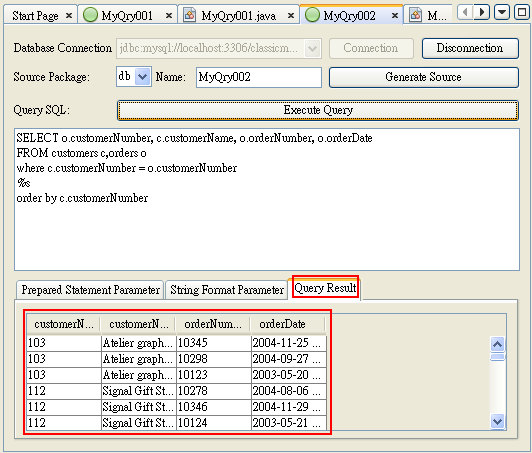Expand the Source Package db dropdown
This screenshot has width=532, height=453.
[x=142, y=77]
